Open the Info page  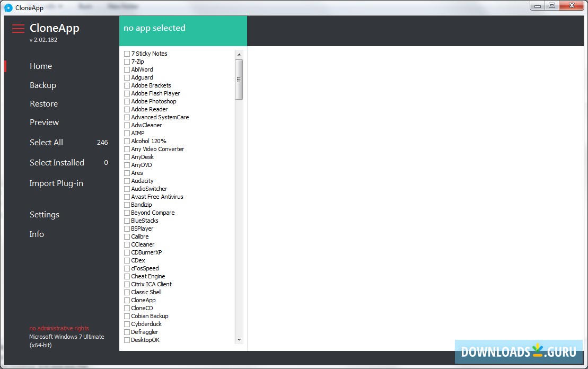point(37,234)
